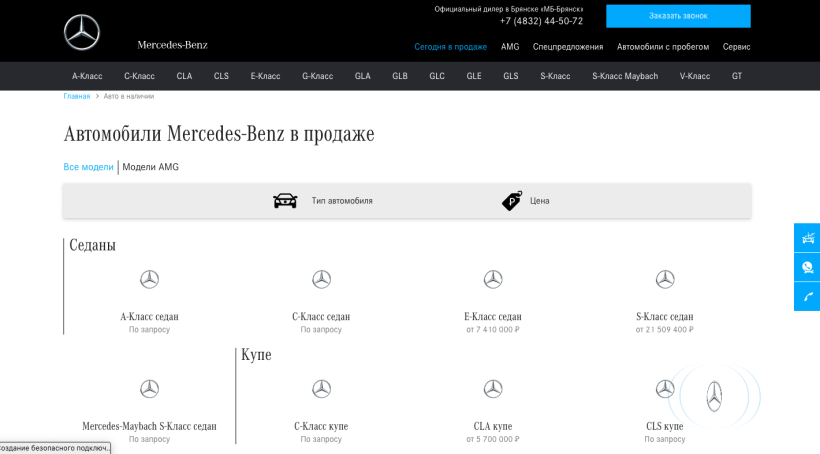Image resolution: width=820 pixels, height=454 pixels.
Task: Open Автомобили с пробегом menu item
Action: 663,47
